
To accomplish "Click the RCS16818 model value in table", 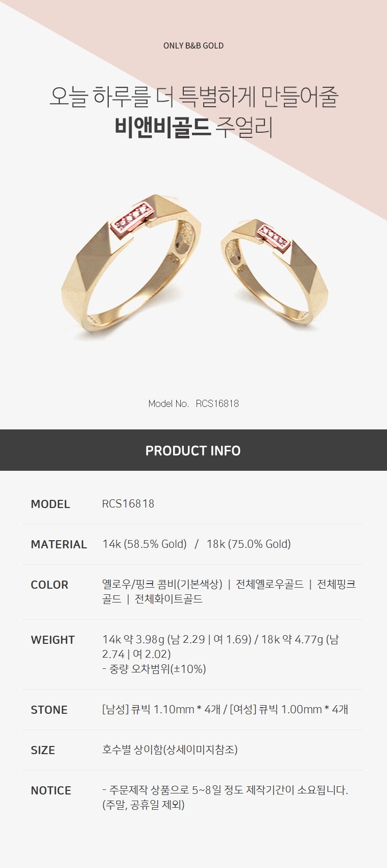I will point(128,504).
